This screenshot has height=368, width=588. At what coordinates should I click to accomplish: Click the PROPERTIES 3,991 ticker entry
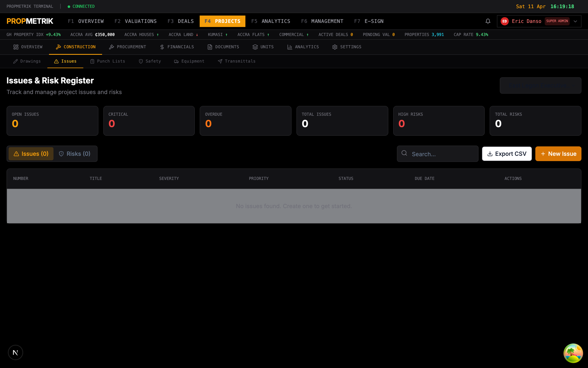click(424, 35)
